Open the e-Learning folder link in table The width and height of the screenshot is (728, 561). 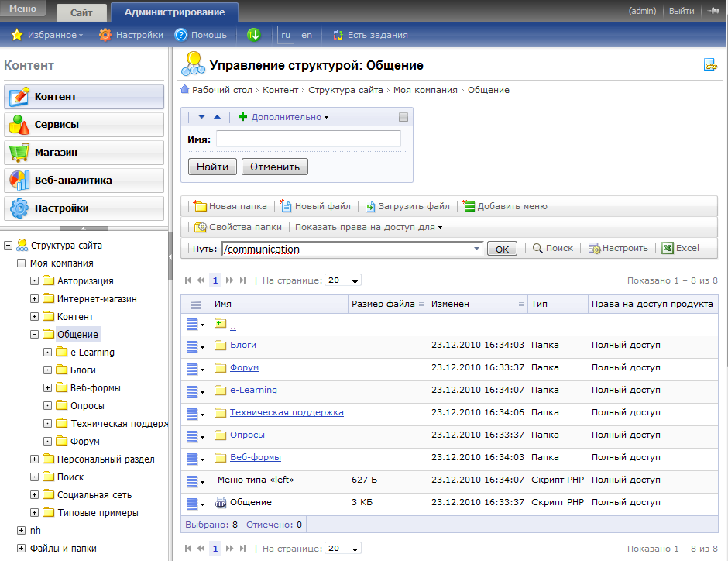pos(253,390)
